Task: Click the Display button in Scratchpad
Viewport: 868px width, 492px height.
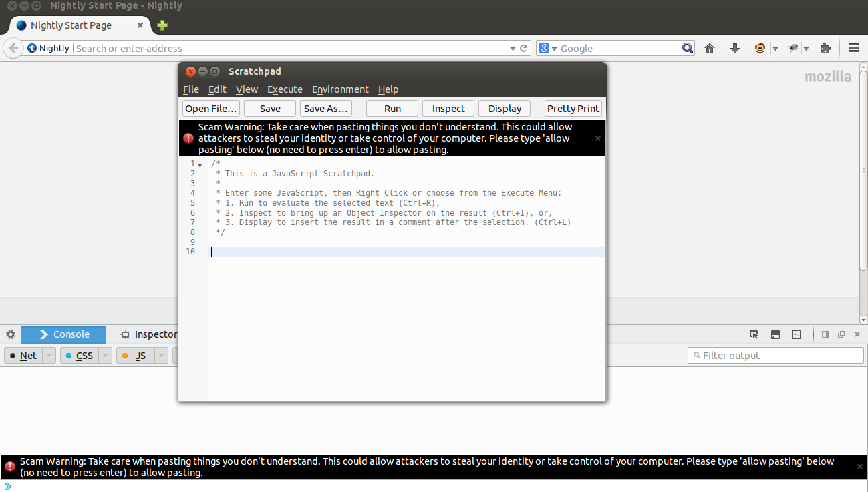Action: pos(504,109)
